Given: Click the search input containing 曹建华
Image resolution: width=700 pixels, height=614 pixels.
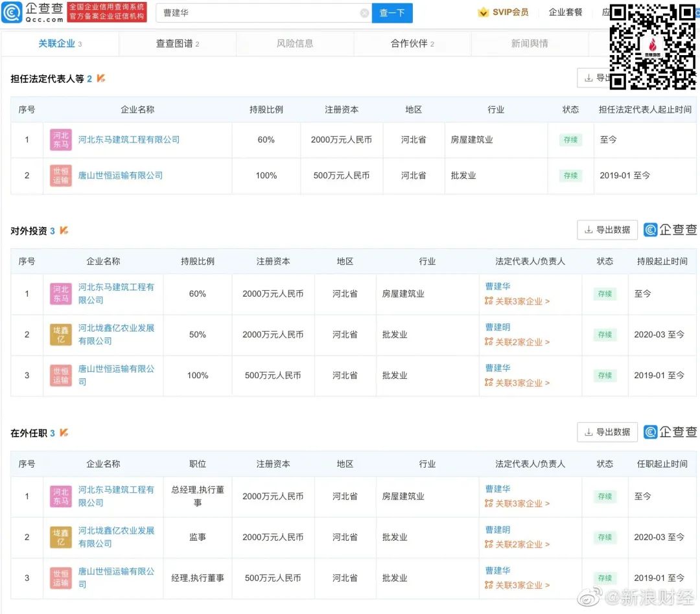Looking at the screenshot, I should (x=259, y=13).
